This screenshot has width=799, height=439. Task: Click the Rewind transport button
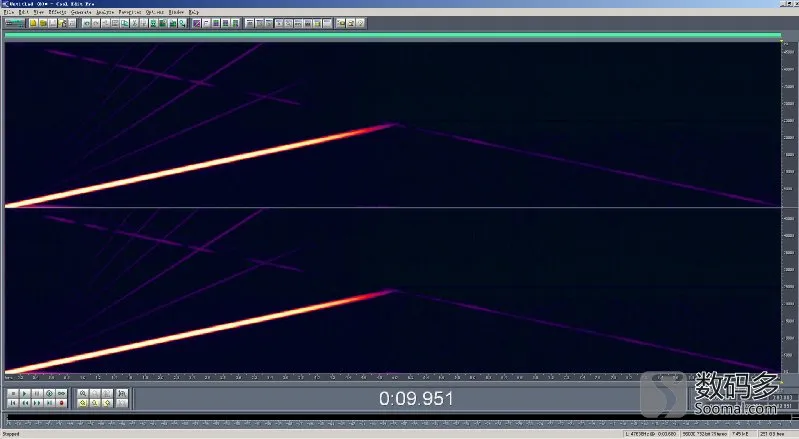point(25,403)
